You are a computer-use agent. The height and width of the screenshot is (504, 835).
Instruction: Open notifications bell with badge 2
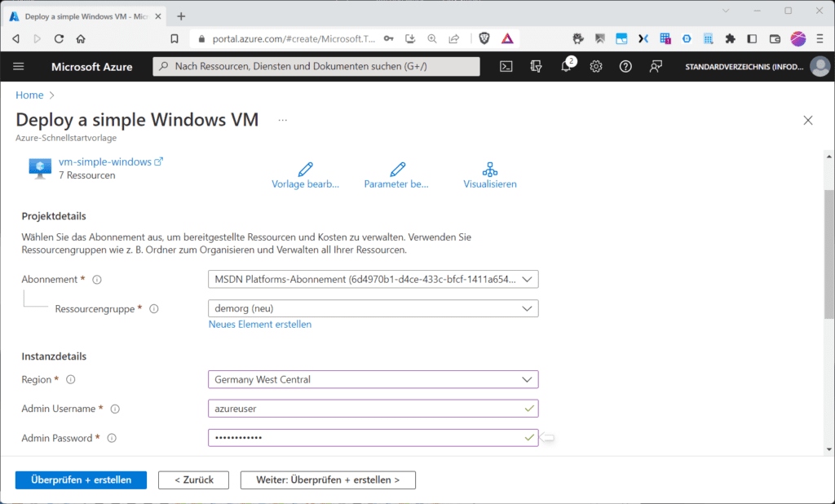coord(567,65)
